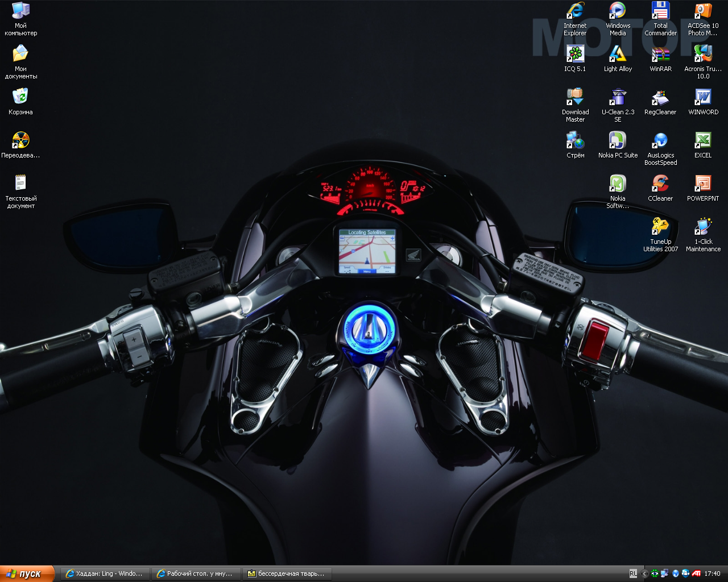Select Nokia PC Suite icon
728x582 pixels.
coord(618,140)
